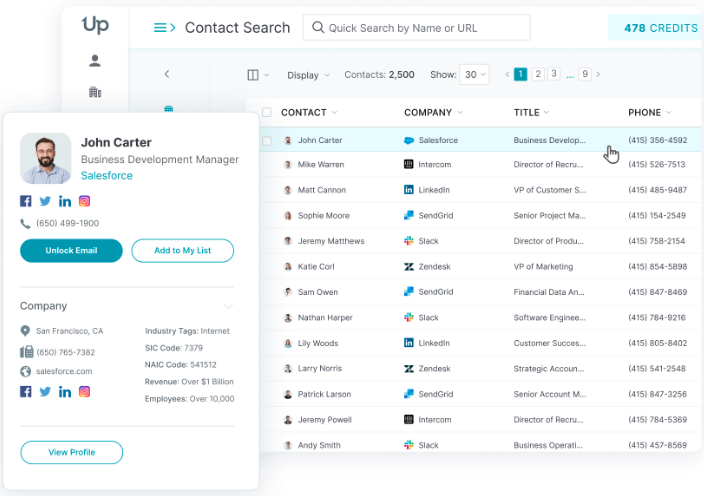The height and width of the screenshot is (496, 704).
Task: Sort by the TITLE column header
Action: (x=531, y=112)
